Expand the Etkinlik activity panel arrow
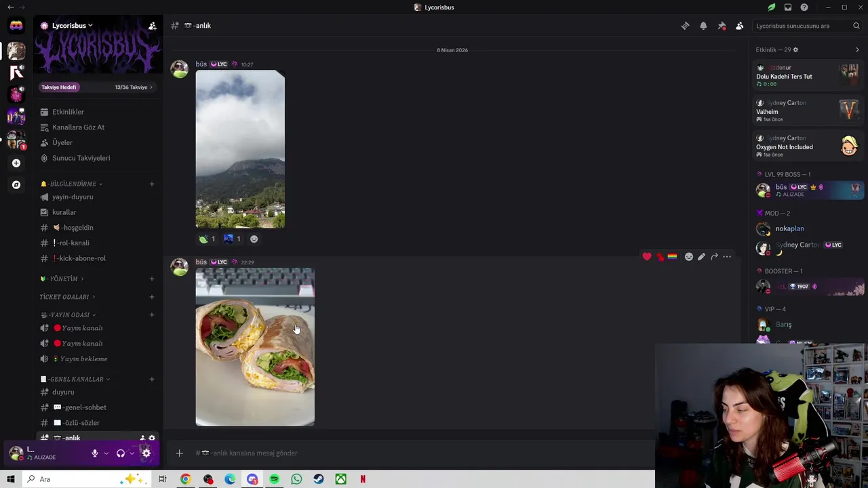 click(x=857, y=50)
